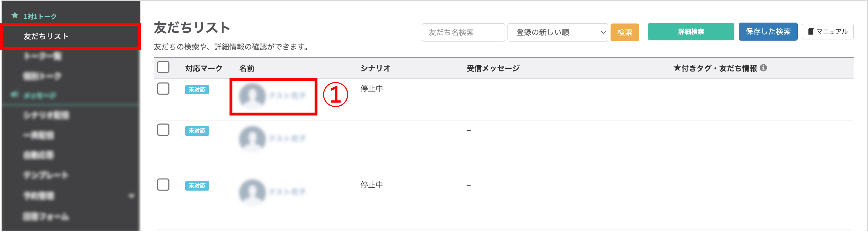The image size is (868, 232).
Task: Click the blue 保存した検索 button
Action: (x=768, y=32)
